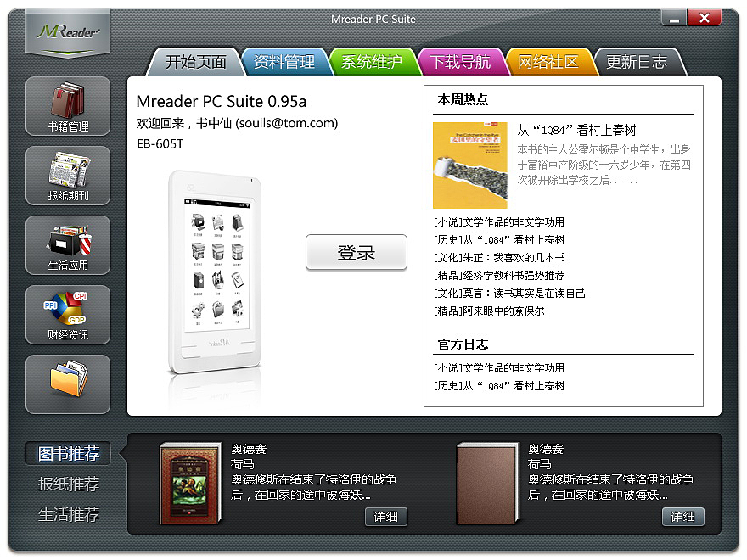Switch to the 资料管理 tab
Viewport: 747px width, 560px height.
click(284, 62)
